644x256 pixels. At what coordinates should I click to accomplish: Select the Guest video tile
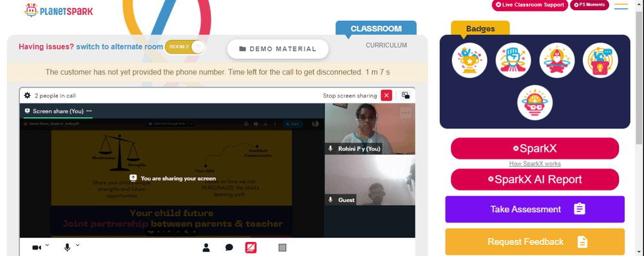click(x=370, y=180)
